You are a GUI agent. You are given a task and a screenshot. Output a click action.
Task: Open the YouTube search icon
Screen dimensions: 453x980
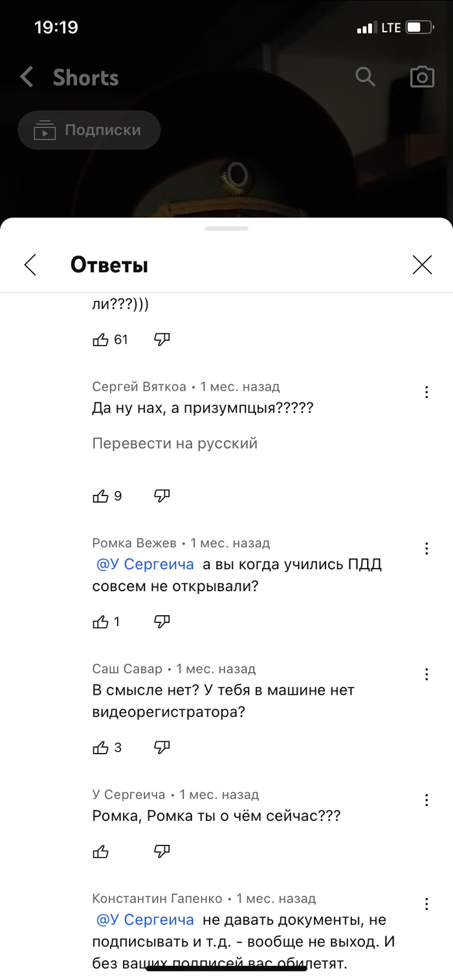[366, 78]
